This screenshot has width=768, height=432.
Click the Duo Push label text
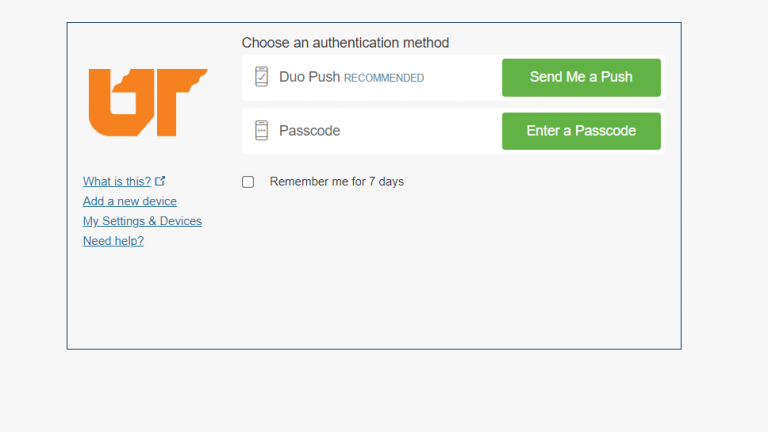[309, 77]
